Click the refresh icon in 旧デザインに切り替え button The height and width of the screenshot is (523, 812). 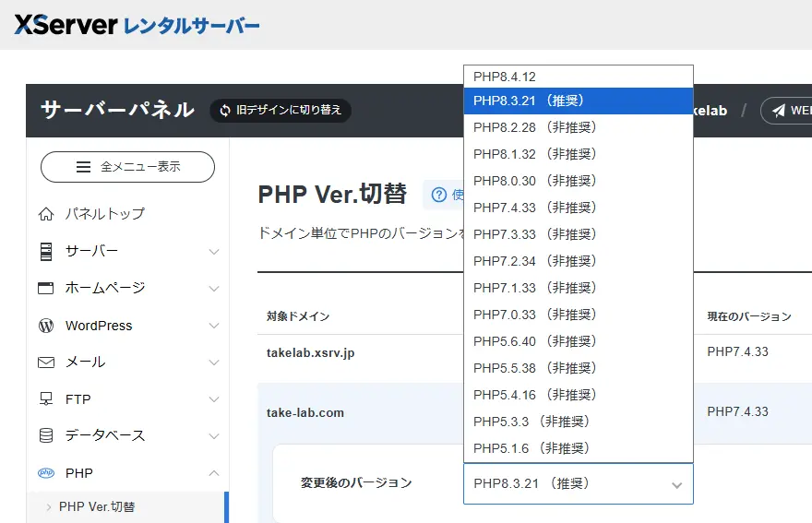[225, 111]
